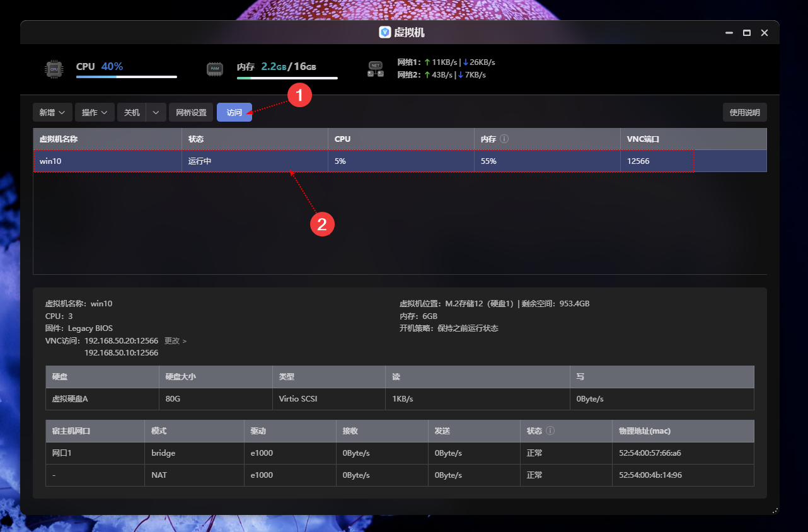Viewport: 808px width, 532px height.
Task: Open the 新增 dropdown menu
Action: [52, 112]
